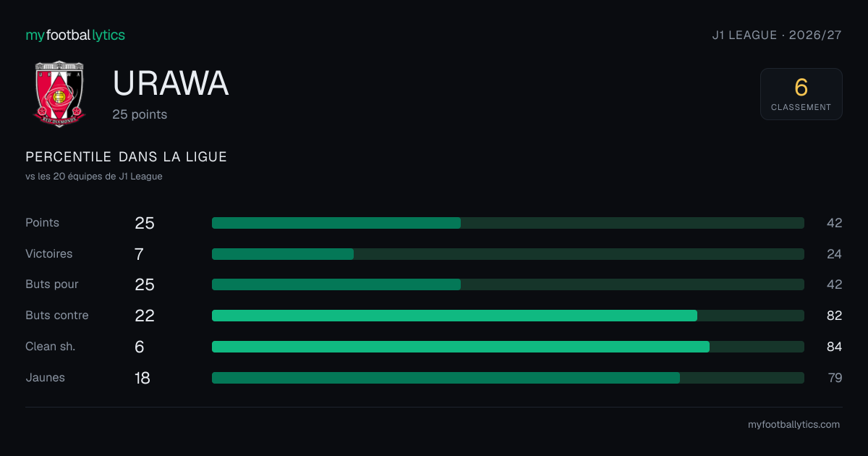Click the Victoires percentile bar

508,254
